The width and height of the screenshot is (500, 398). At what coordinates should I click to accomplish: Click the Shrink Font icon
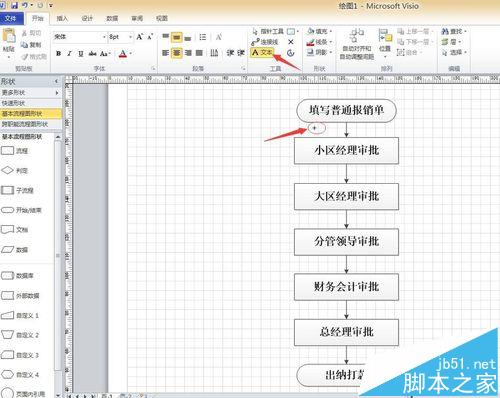[150, 37]
